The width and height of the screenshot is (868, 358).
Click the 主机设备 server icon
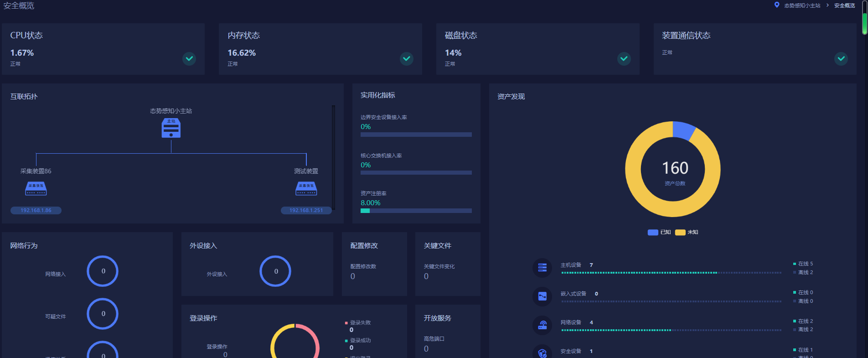click(542, 268)
